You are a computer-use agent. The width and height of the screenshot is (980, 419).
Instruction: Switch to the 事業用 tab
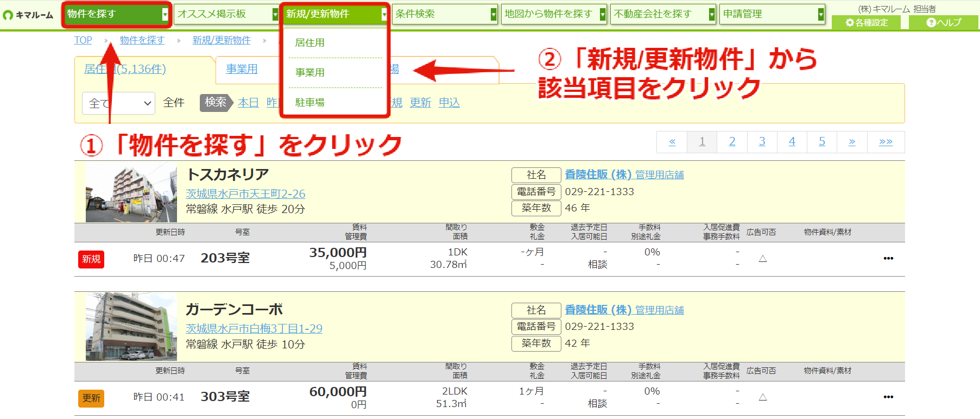pos(242,69)
